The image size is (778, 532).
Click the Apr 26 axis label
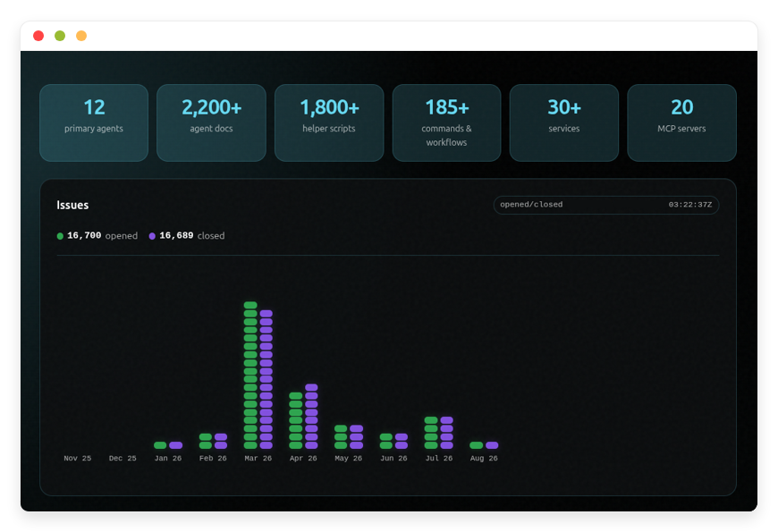[x=303, y=458]
